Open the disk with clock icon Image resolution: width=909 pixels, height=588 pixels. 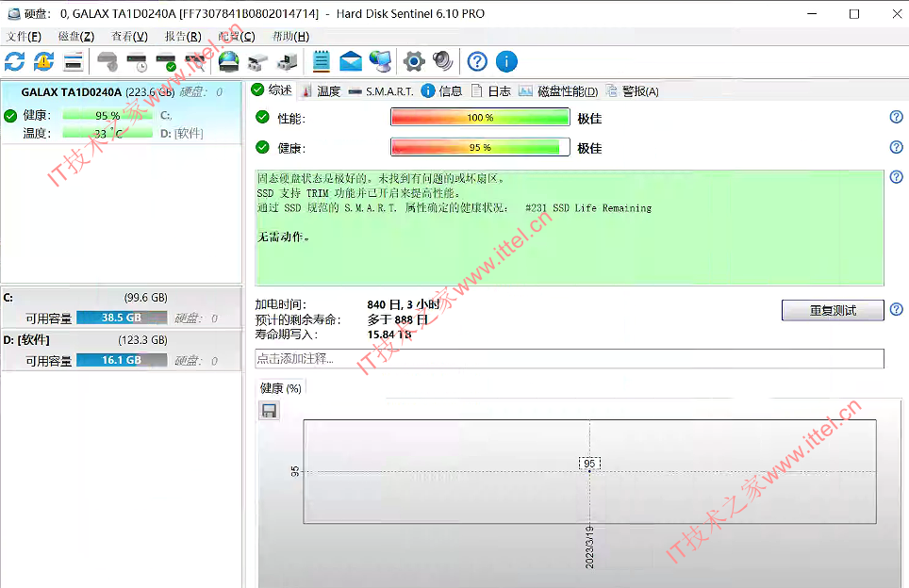(137, 61)
